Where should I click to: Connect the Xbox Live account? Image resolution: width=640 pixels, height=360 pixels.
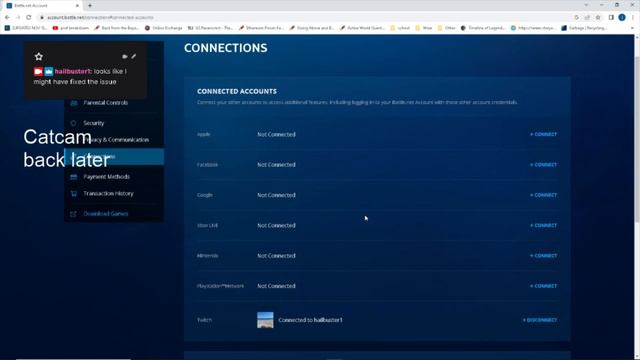pos(543,225)
